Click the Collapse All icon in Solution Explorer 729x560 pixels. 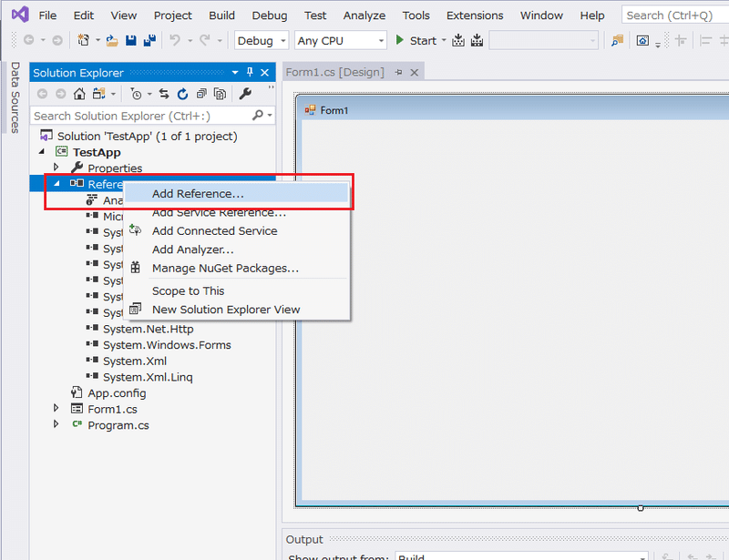(201, 94)
